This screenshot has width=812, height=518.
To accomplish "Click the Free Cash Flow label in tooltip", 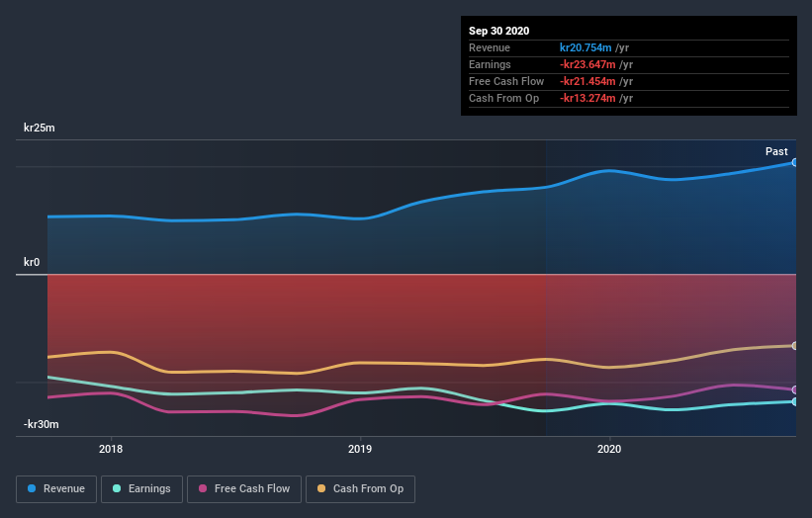I will point(506,81).
